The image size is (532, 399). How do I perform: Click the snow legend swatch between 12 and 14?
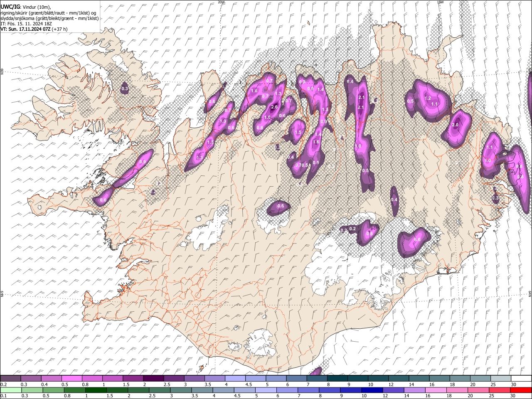tap(399, 378)
